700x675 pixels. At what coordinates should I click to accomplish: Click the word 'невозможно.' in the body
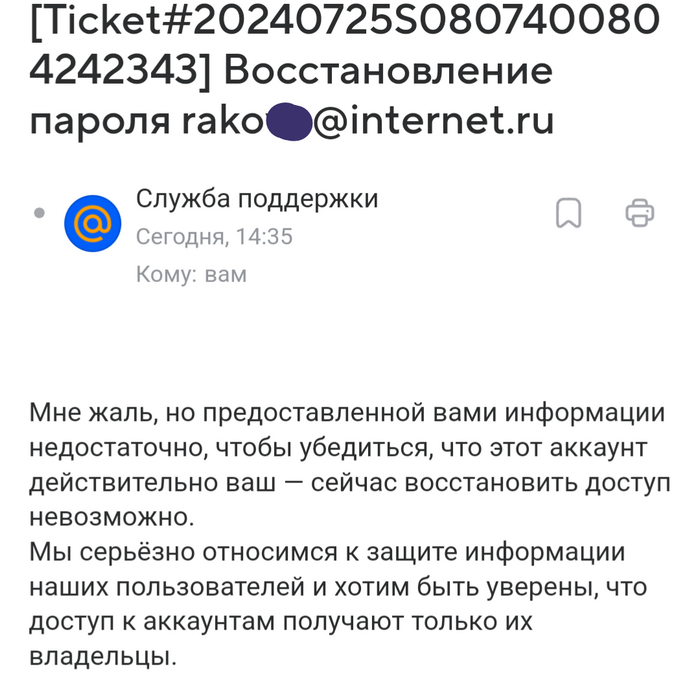click(110, 518)
